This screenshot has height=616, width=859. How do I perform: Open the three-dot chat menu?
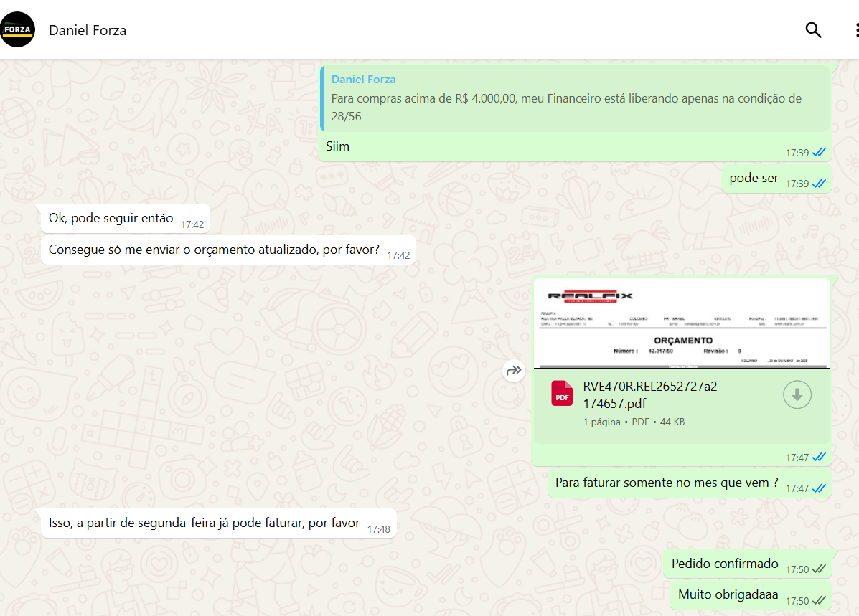click(x=855, y=30)
